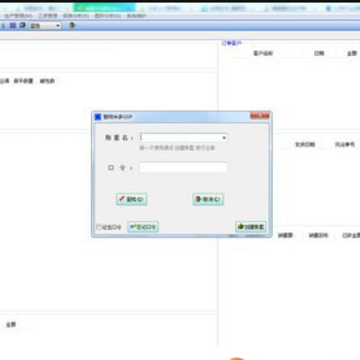Switch to the green highlighted browser tab
The image size is (360, 360).
click(104, 8)
